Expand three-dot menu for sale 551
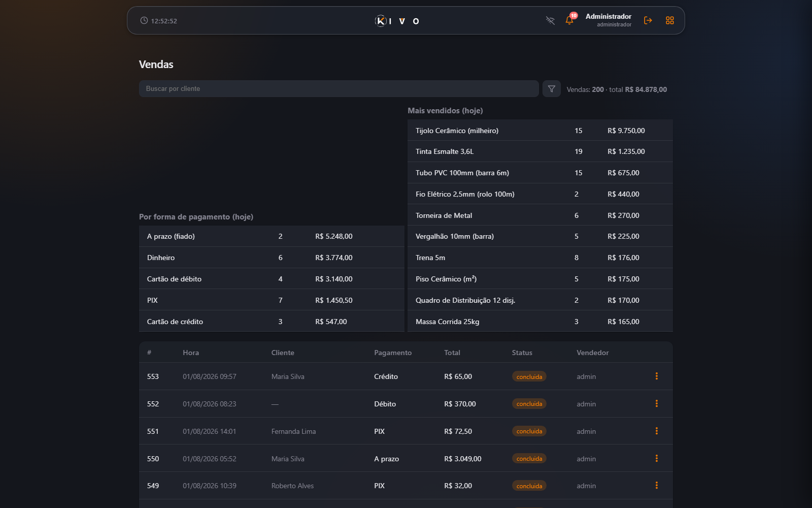Viewport: 812px width, 508px height. tap(656, 431)
